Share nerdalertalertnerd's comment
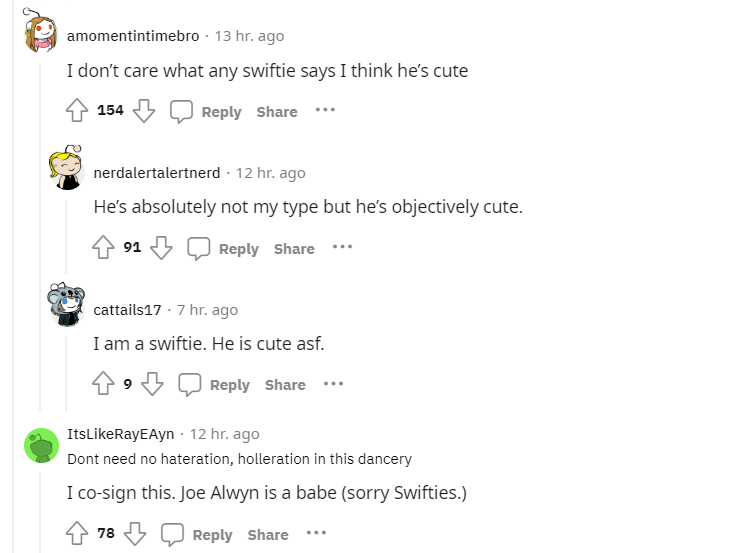Viewport: 735px width, 553px height. pyautogui.click(x=294, y=248)
